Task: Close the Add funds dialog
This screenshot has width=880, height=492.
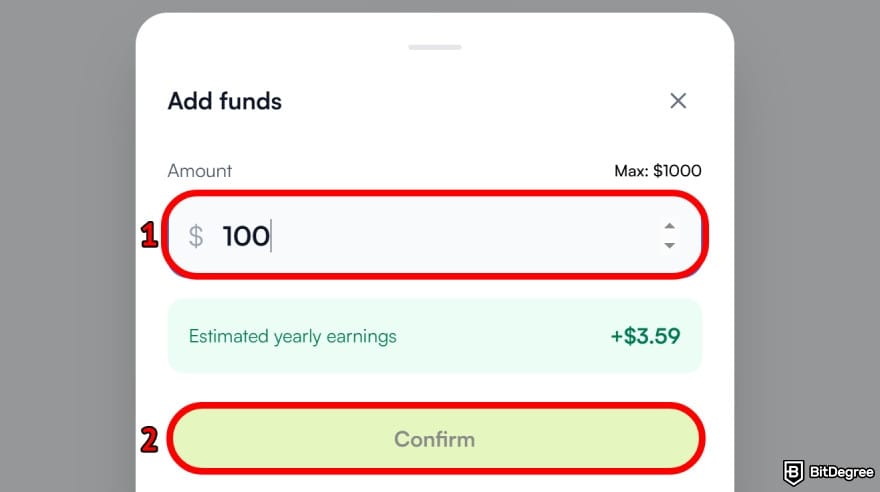Action: pos(678,101)
